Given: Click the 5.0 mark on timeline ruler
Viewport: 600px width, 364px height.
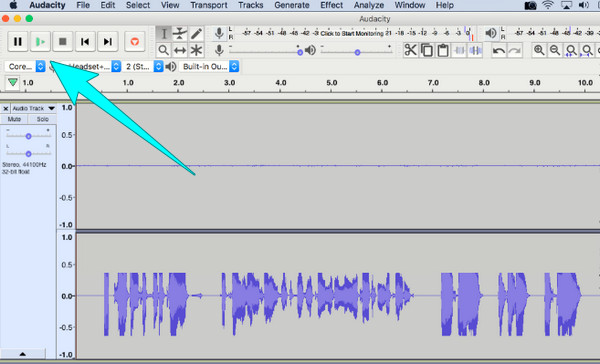Looking at the screenshot, I should [332, 83].
